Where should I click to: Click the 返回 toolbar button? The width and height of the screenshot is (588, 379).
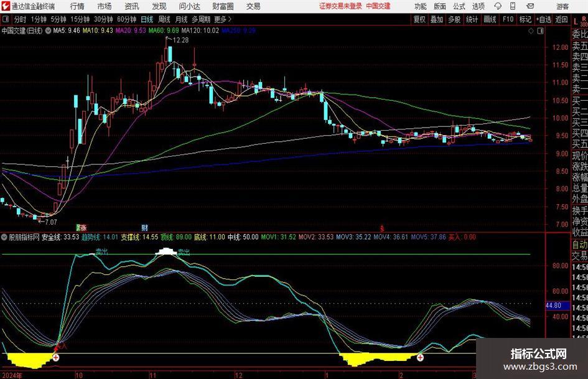click(561, 19)
